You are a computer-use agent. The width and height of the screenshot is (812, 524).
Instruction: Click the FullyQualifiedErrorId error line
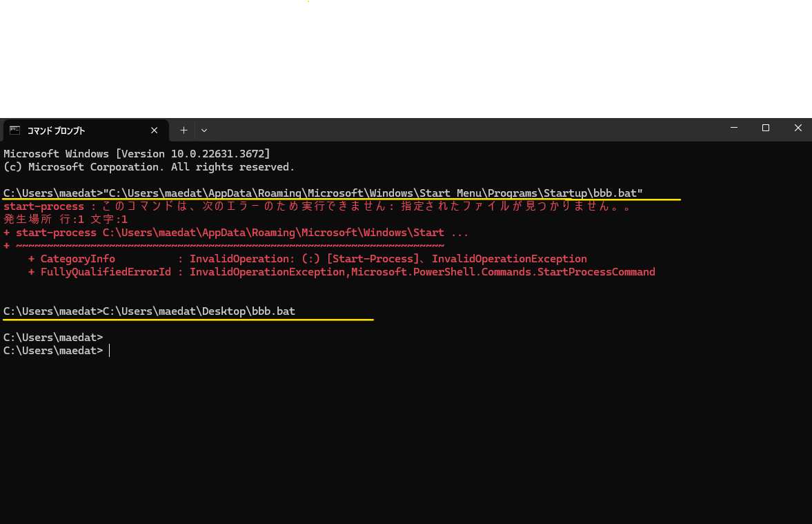341,272
